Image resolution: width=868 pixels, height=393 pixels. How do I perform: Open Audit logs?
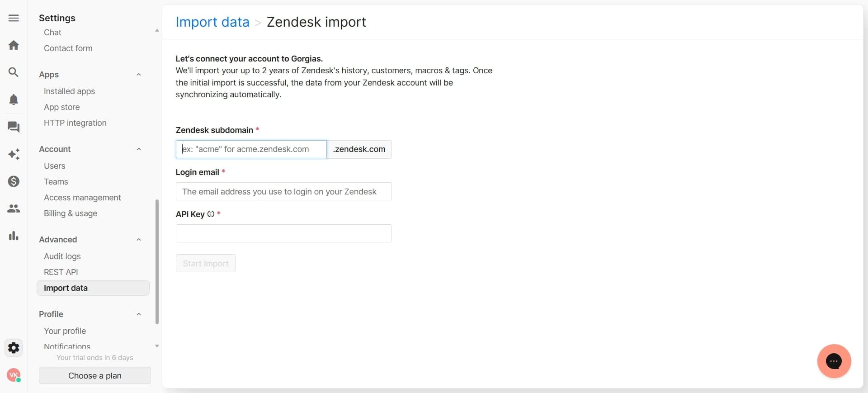click(62, 256)
